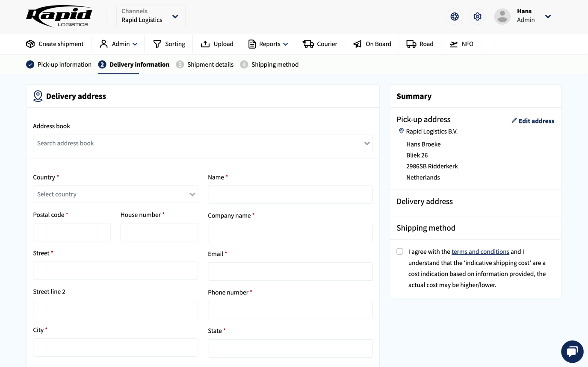Click the Courier truck icon
The image size is (588, 367).
tap(308, 44)
